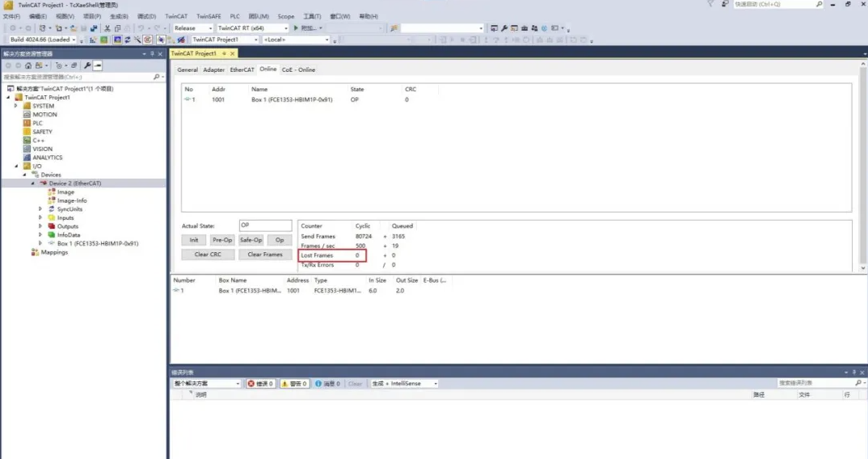Open the TwinSAFE menu

point(209,17)
